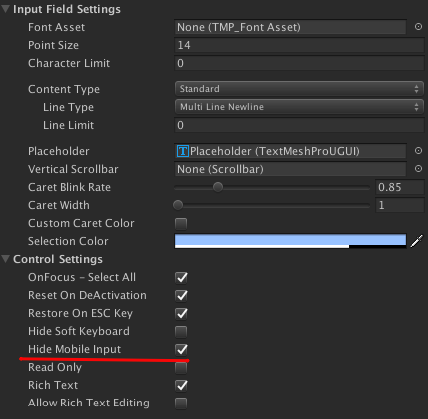Uncheck OnFocus - Select All
Screen dimensions: 428x419
click(181, 277)
